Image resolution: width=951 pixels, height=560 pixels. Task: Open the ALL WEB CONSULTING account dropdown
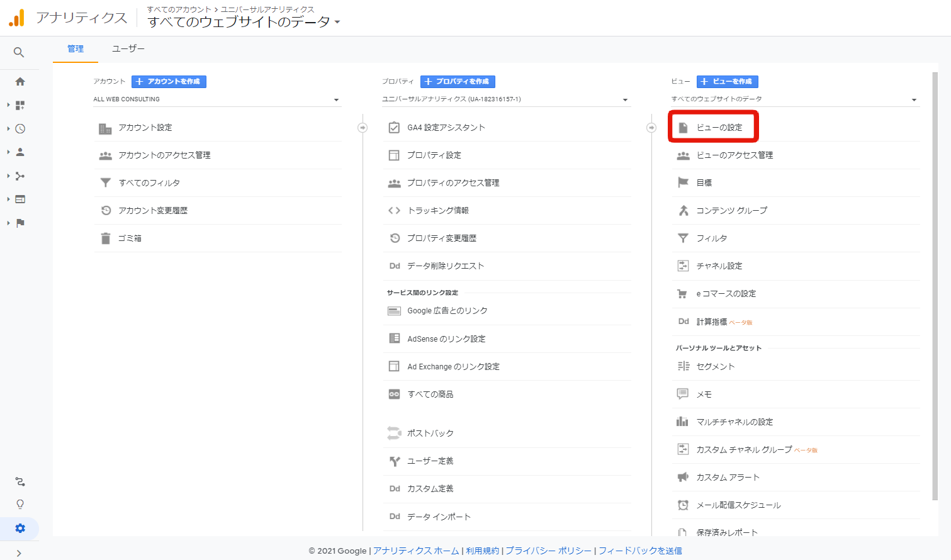coord(217,99)
